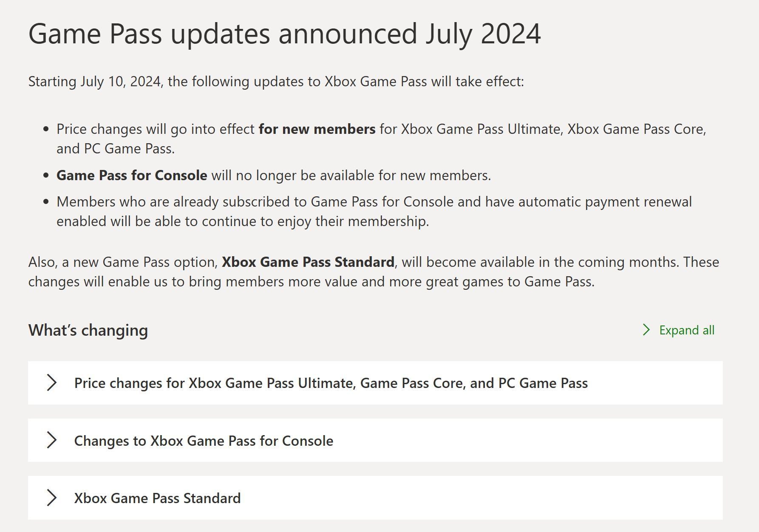Click 'and PC Game Pass.' in first bullet
759x532 pixels.
[x=116, y=149]
